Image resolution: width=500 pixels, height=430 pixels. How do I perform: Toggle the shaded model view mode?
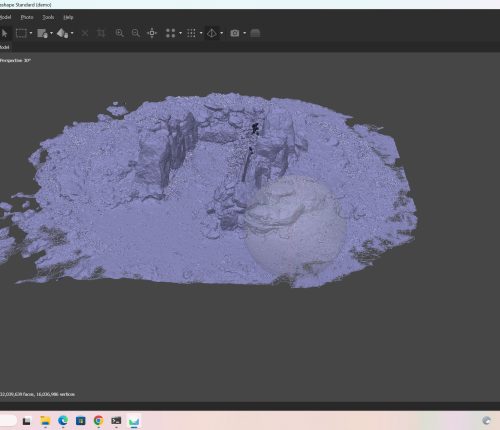tap(212, 33)
